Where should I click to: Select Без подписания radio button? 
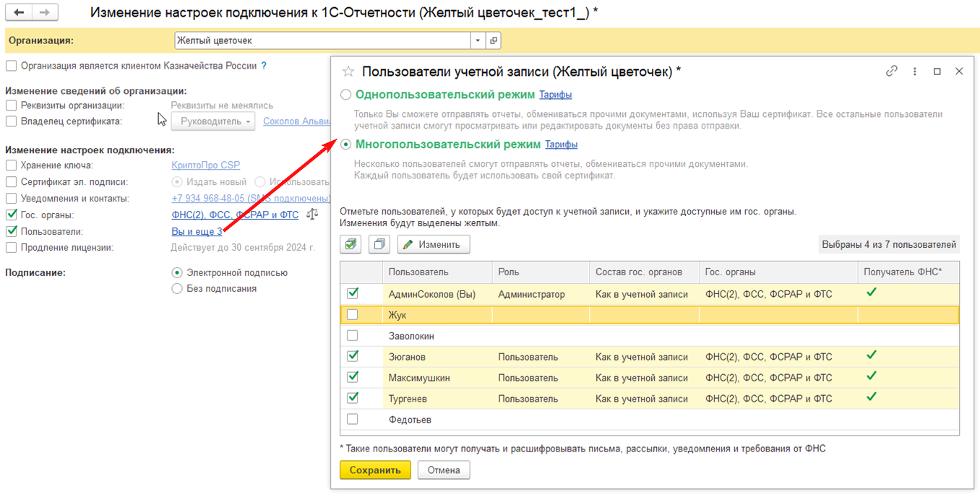[x=177, y=289]
